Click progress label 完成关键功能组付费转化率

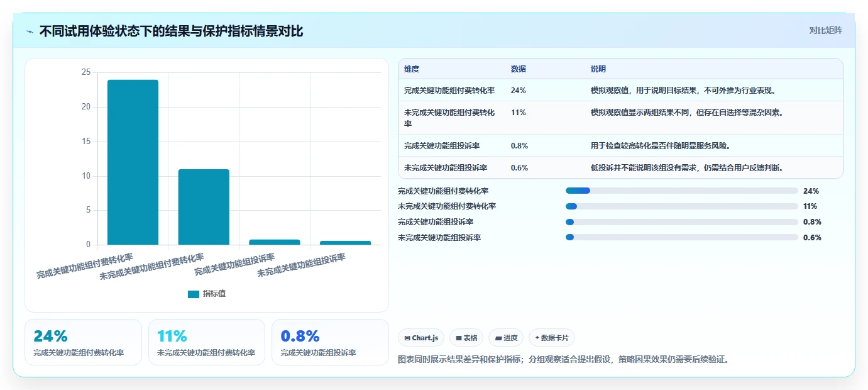tap(443, 191)
